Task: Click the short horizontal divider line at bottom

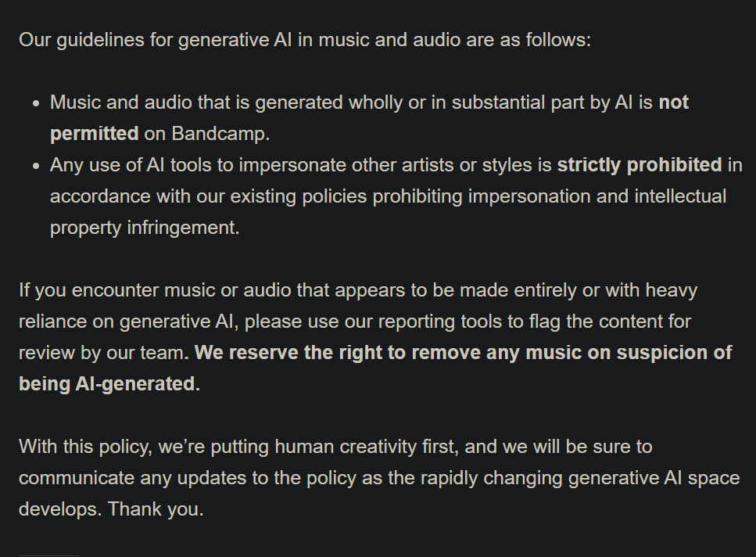Action: pyautogui.click(x=48, y=555)
